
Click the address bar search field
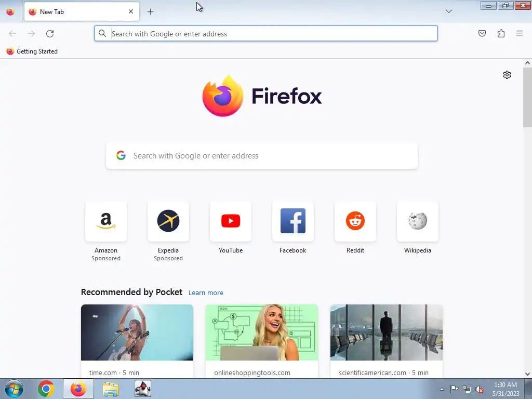coord(265,34)
